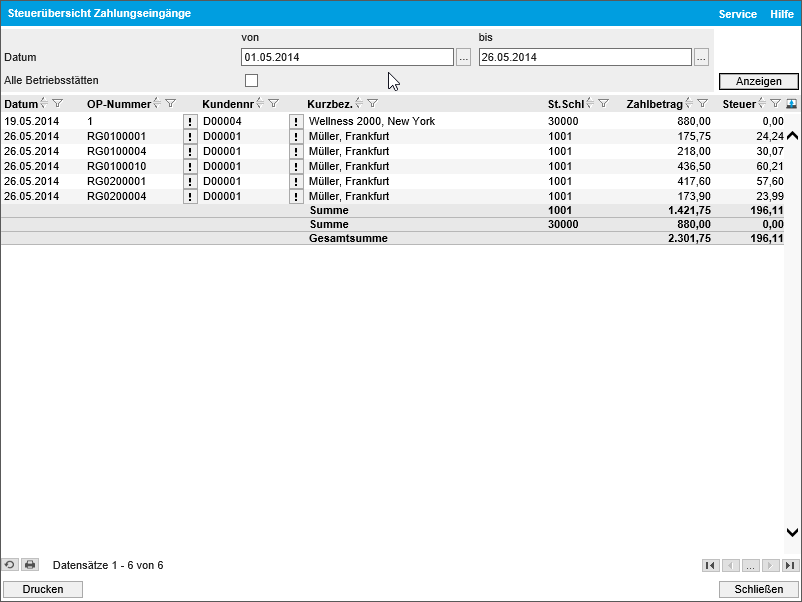
Task: Filter the OP-Nummer column
Action: click(x=171, y=104)
